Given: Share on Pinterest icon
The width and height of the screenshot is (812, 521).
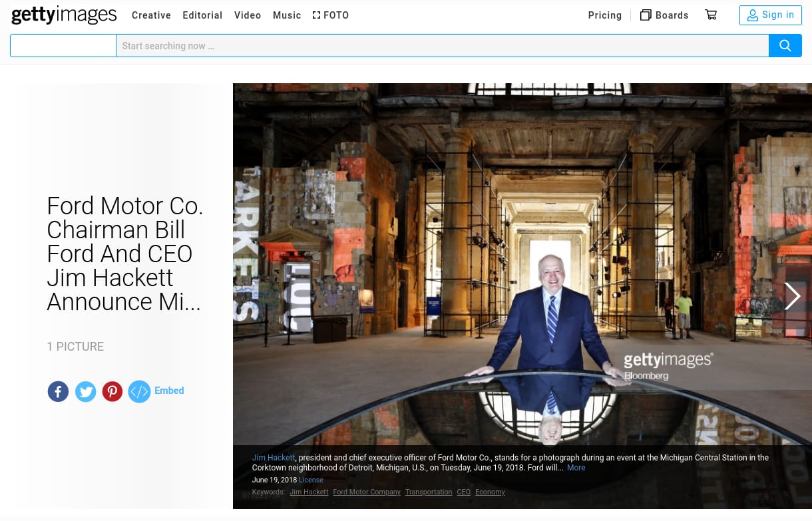Looking at the screenshot, I should point(112,391).
